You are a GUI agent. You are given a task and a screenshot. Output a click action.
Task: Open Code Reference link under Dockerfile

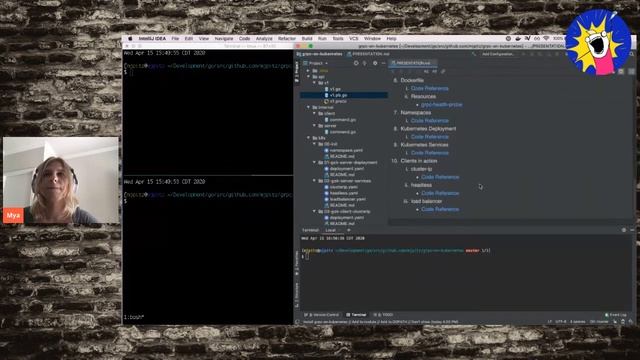click(x=429, y=89)
